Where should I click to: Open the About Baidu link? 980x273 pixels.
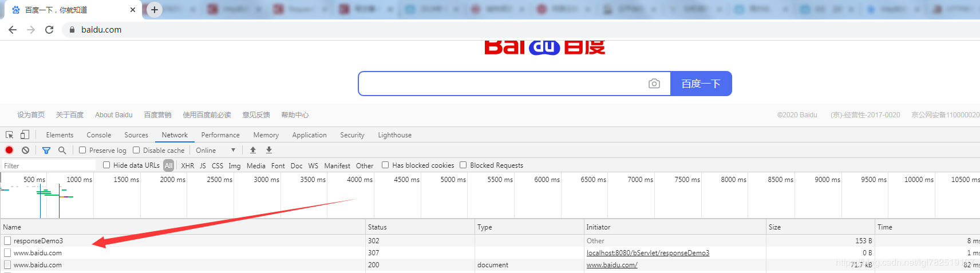114,115
